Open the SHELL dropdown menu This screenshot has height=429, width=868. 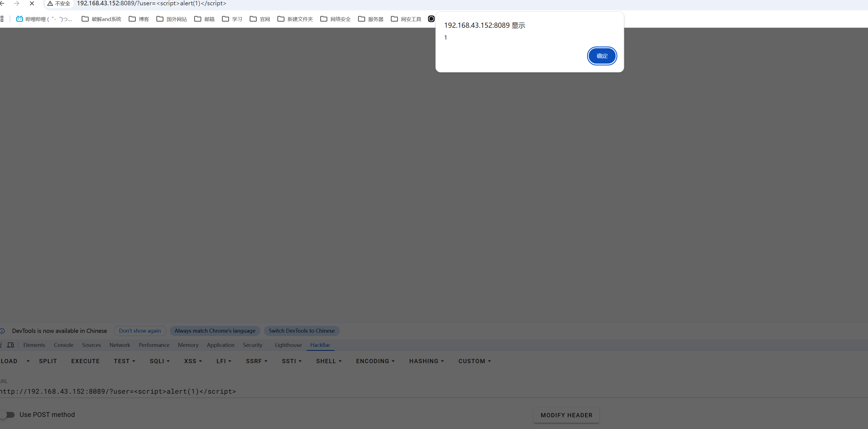pos(329,361)
